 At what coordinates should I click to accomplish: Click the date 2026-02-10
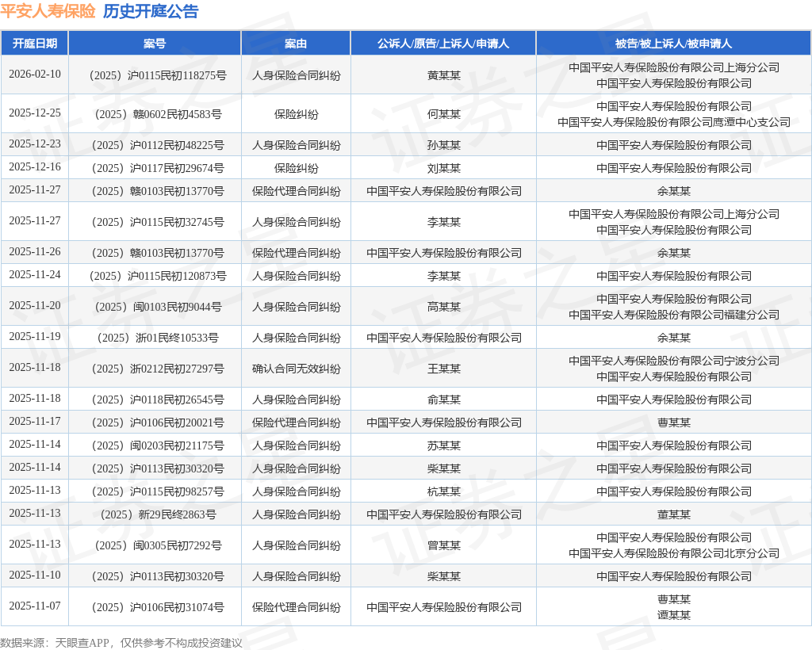[35, 74]
